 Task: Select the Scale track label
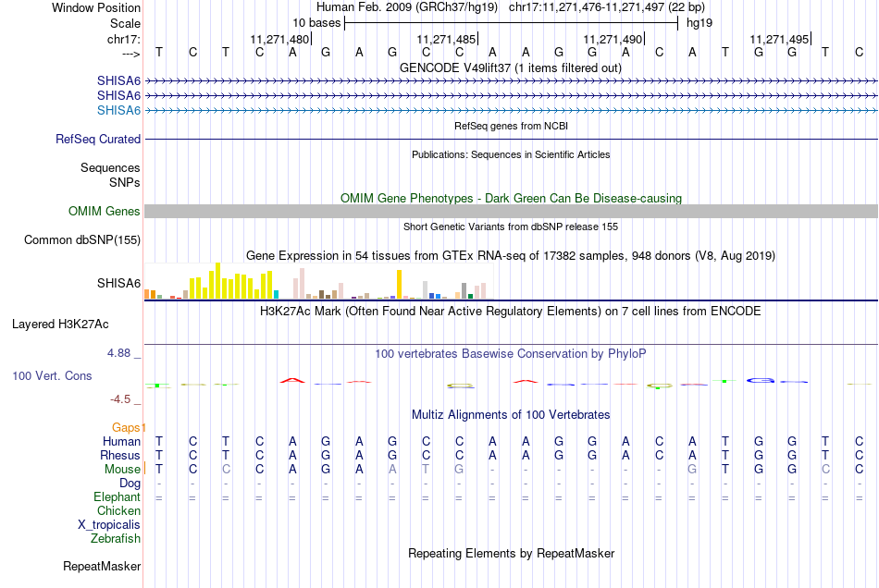[x=125, y=23]
